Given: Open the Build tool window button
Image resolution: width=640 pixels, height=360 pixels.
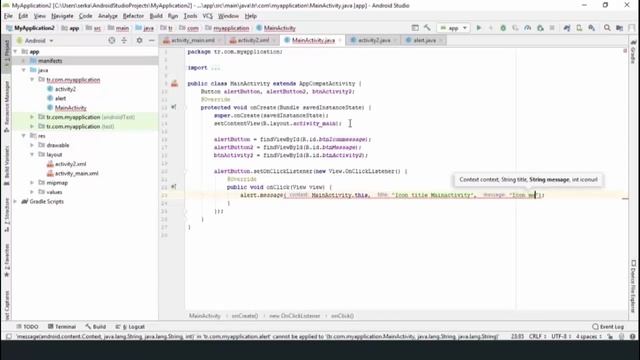Looking at the screenshot, I should click(96, 327).
